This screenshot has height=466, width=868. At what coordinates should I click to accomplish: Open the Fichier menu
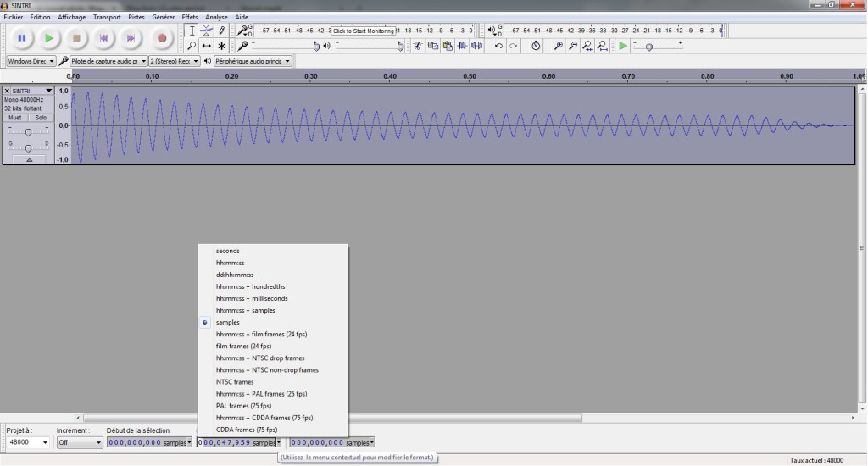(14, 17)
